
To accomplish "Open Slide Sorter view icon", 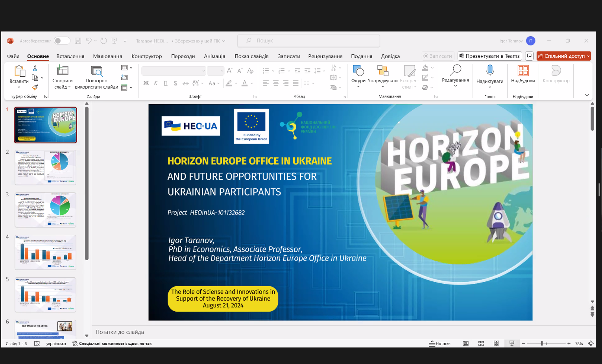I will 481,344.
